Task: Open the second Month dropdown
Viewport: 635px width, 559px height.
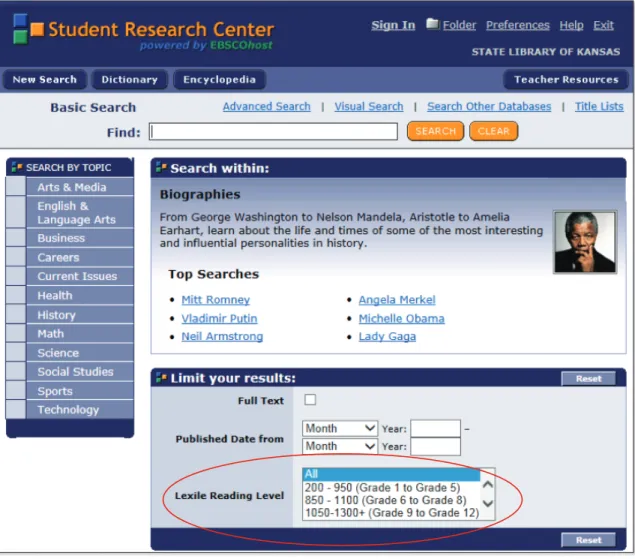Action: 340,446
